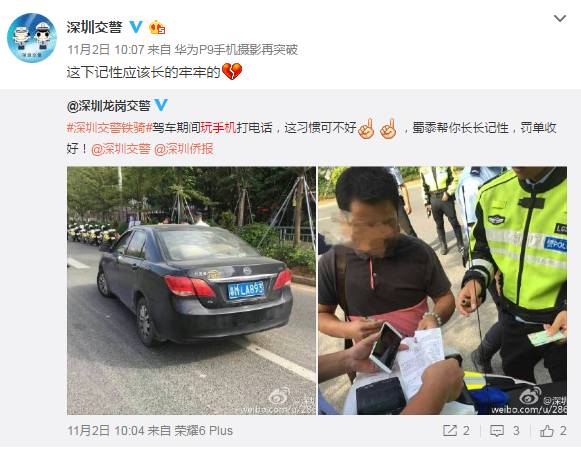Viewport: 581px width, 452px height.
Task: Open original post time 11月2日 10:04
Action: pyautogui.click(x=106, y=431)
